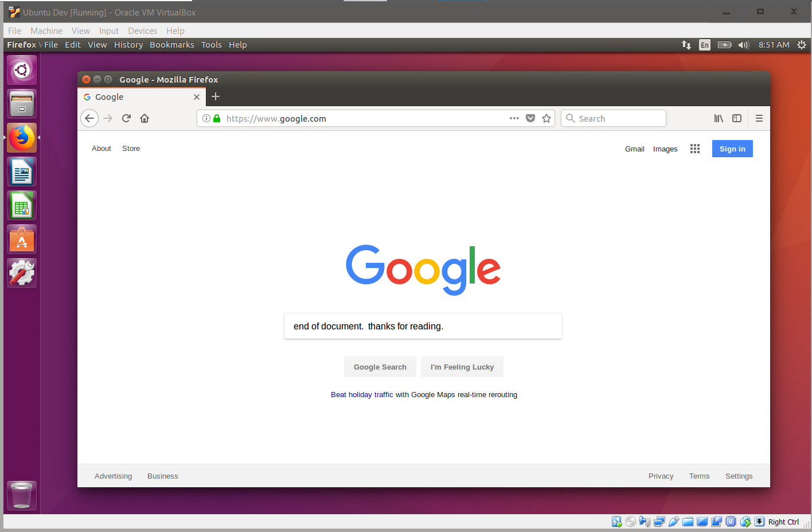Open the Privacy footer link

(661, 476)
